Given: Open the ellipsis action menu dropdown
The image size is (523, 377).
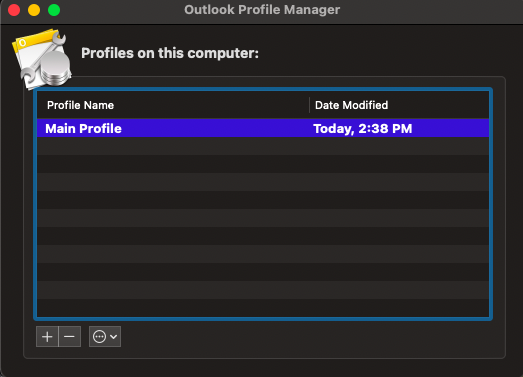Looking at the screenshot, I should [105, 337].
